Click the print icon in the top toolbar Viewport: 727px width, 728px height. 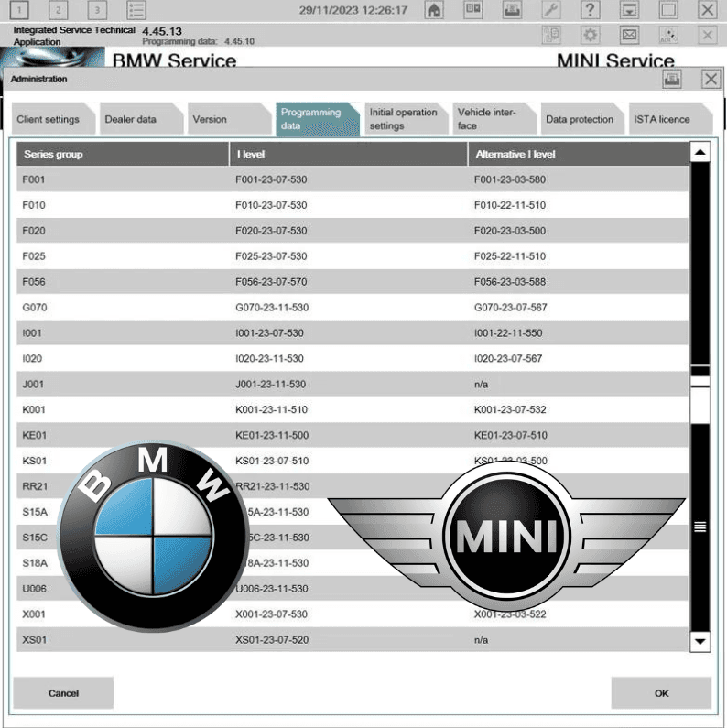click(512, 10)
